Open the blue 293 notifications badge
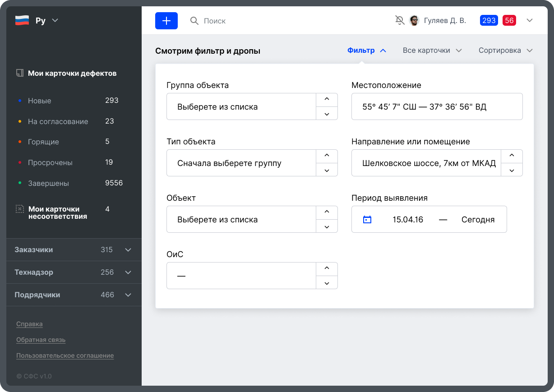The width and height of the screenshot is (554, 392). click(489, 20)
